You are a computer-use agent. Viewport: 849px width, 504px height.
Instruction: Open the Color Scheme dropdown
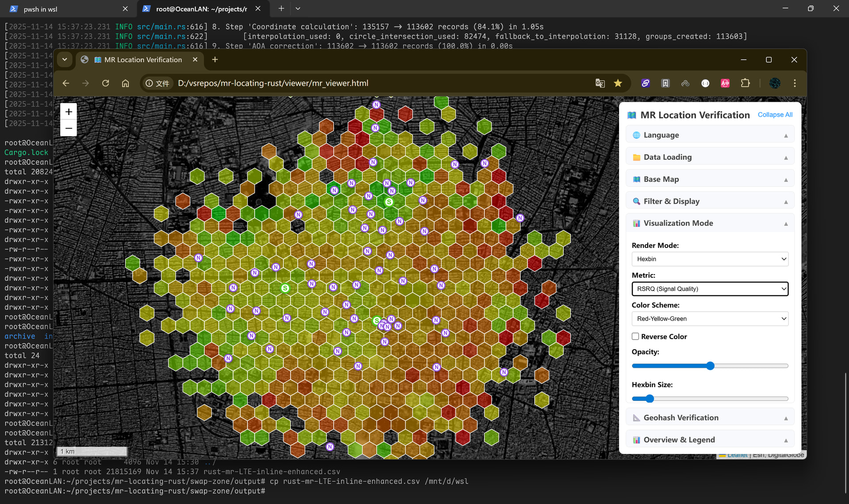coord(710,319)
